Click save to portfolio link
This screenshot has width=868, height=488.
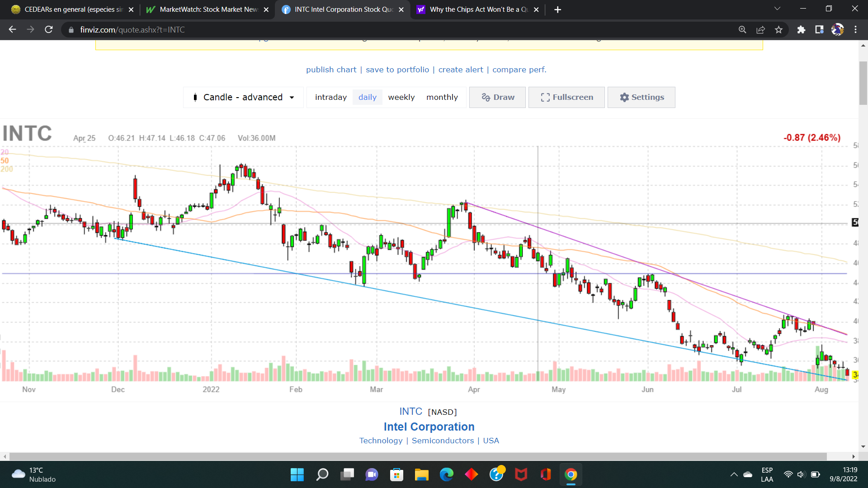point(397,70)
